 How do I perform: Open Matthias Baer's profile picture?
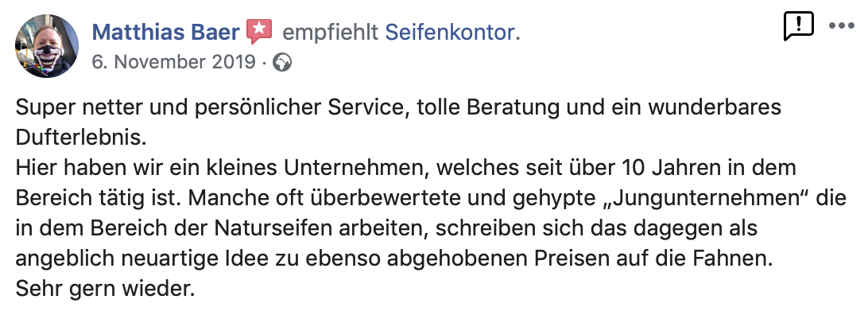(46, 46)
